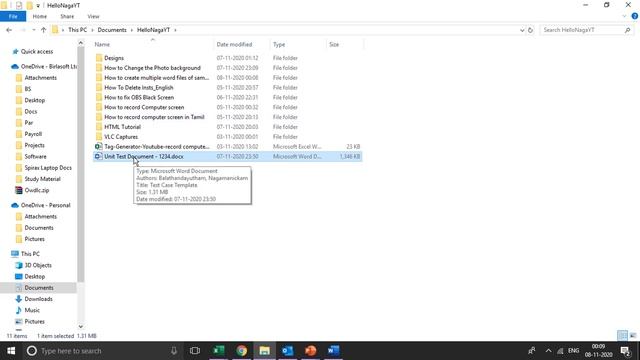
Task: Open the View ribbon tab
Action: (x=93, y=16)
